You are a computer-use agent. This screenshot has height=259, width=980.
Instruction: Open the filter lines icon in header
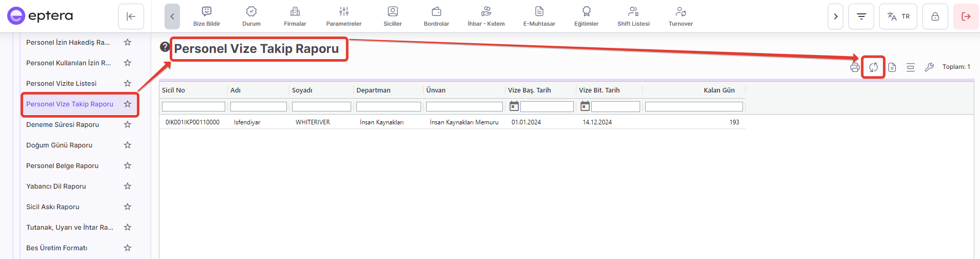[861, 16]
